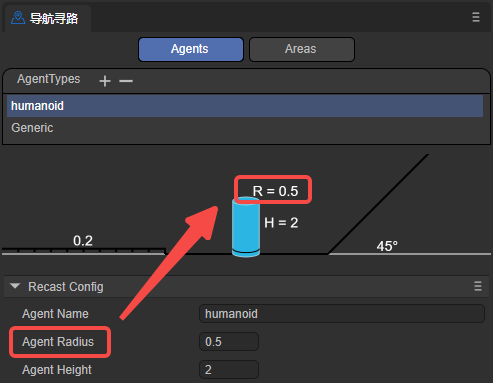The width and height of the screenshot is (493, 383).
Task: Collapse the Recast Config section triangle
Action: [x=15, y=286]
